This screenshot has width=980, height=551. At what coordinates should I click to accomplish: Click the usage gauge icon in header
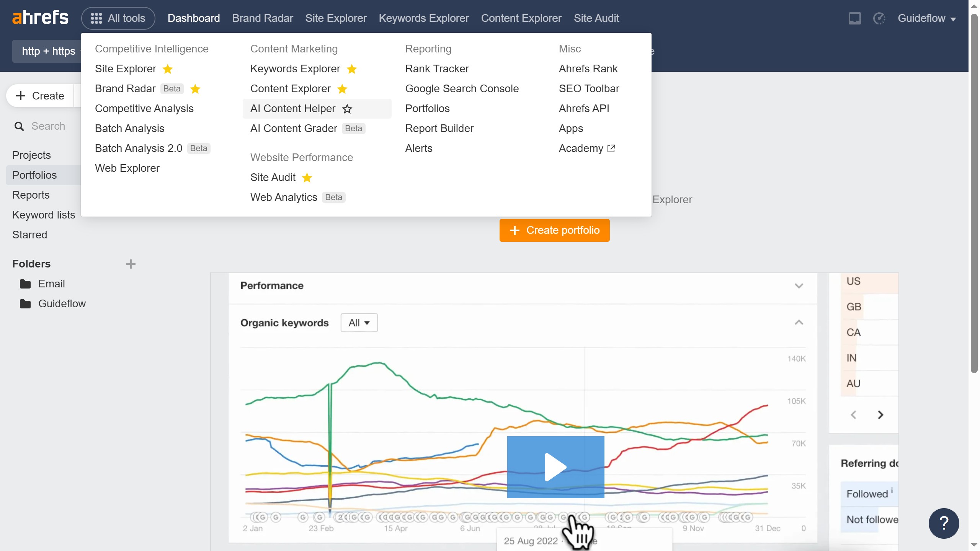click(x=879, y=18)
